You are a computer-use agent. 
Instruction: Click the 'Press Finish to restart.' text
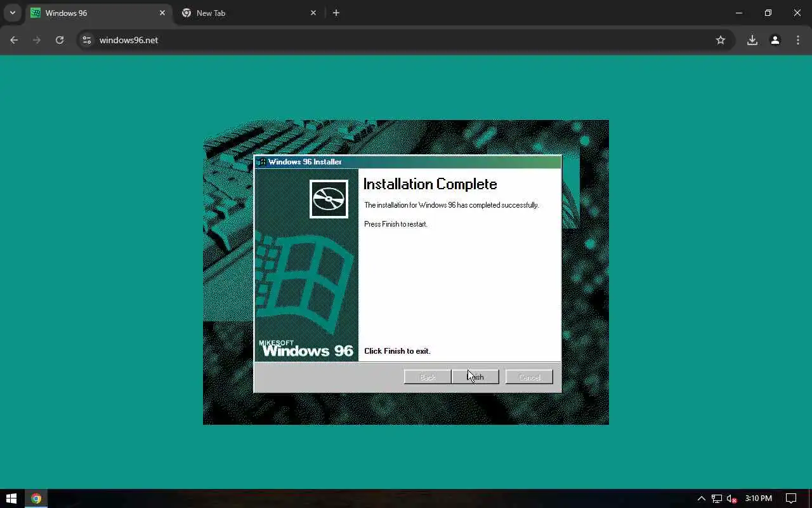(396, 224)
